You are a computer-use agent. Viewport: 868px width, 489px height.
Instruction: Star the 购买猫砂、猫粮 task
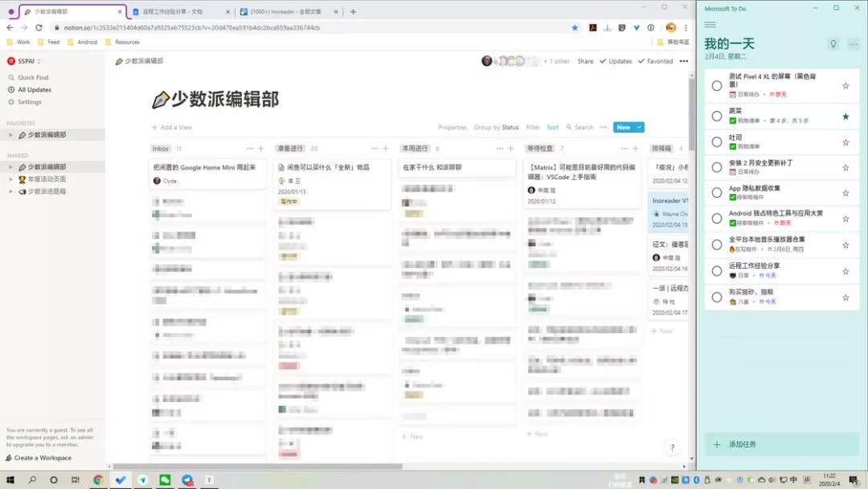845,298
